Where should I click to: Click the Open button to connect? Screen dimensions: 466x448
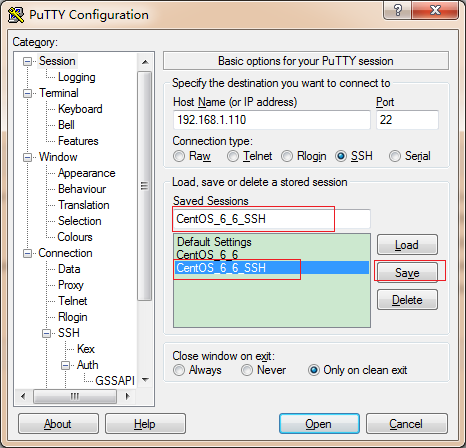click(319, 424)
